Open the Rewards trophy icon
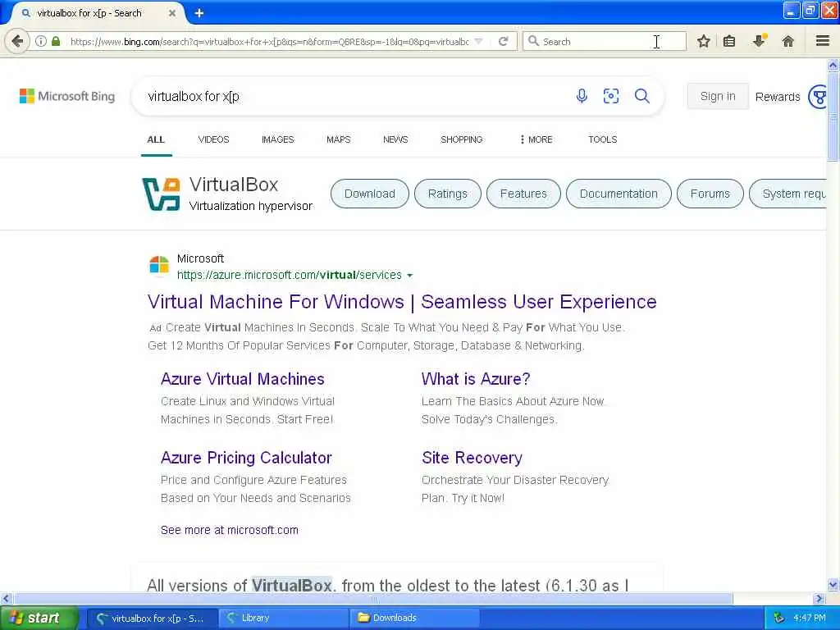The image size is (840, 630). (x=818, y=97)
